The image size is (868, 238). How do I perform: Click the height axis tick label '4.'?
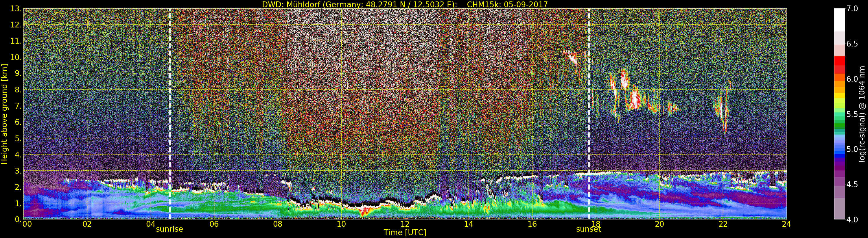(18, 155)
